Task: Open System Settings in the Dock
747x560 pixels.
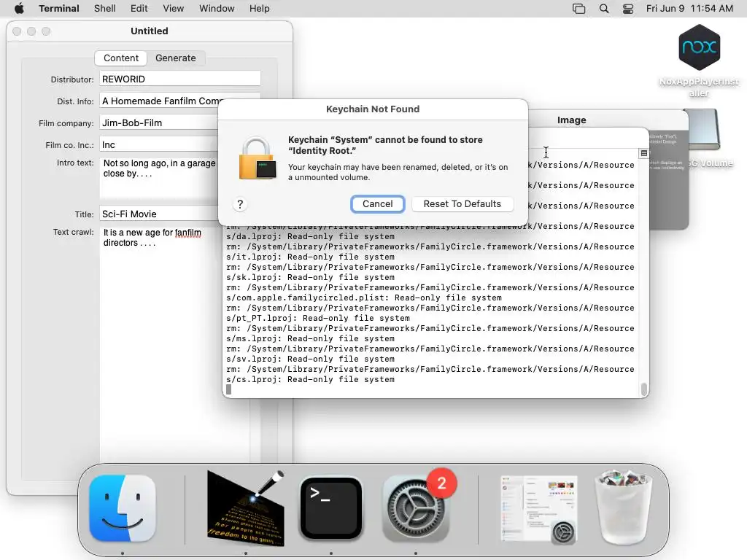Action: coord(416,508)
